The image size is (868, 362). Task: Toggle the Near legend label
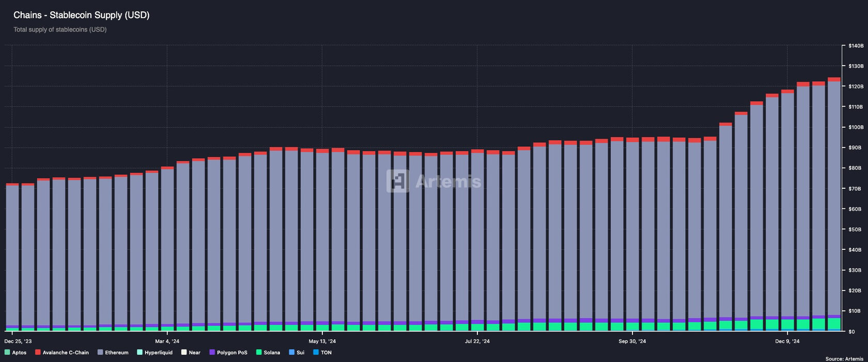[195, 353]
